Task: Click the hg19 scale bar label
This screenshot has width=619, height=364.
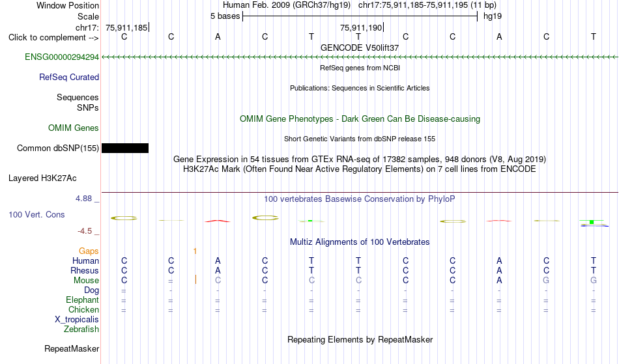Action: [493, 16]
